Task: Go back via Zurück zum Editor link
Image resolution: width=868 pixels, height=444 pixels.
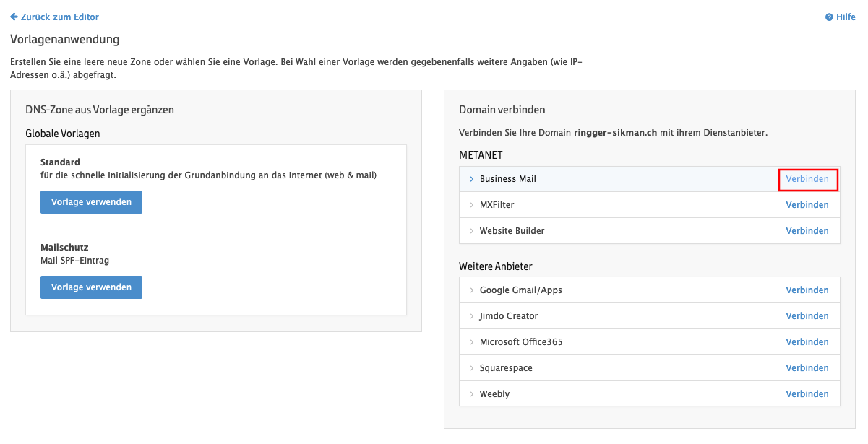Action: [60, 17]
